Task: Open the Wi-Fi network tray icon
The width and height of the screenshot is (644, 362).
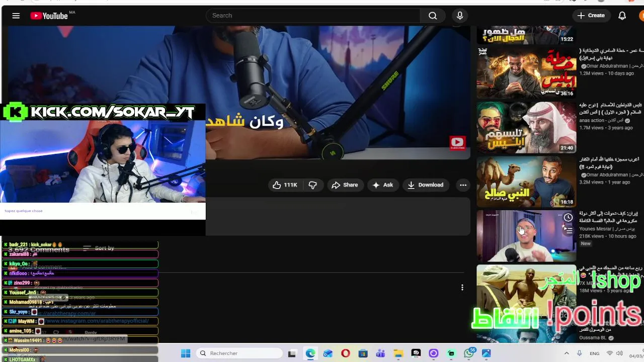Action: click(610, 353)
